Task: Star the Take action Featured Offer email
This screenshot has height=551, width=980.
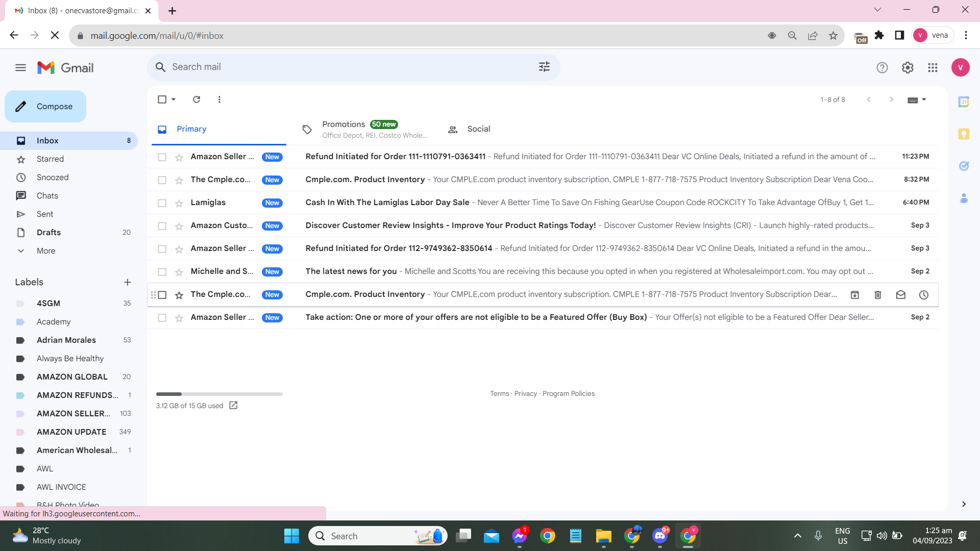Action: coord(179,318)
